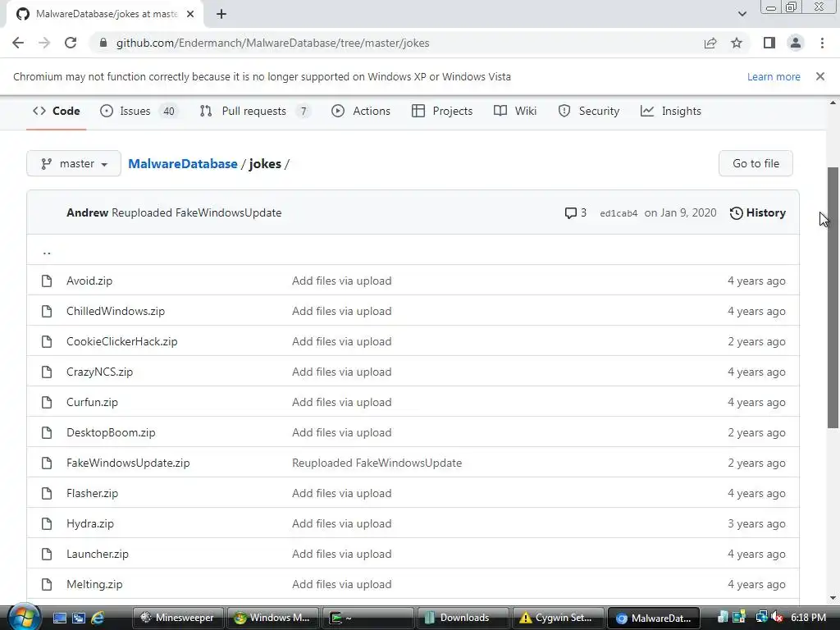Image resolution: width=840 pixels, height=630 pixels.
Task: Open the master branch dropdown
Action: (x=74, y=163)
